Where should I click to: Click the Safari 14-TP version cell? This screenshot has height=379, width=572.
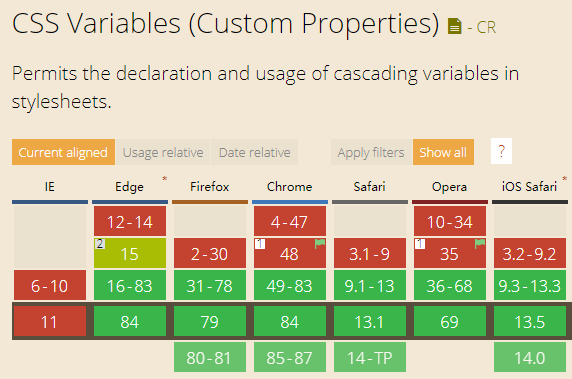[370, 357]
